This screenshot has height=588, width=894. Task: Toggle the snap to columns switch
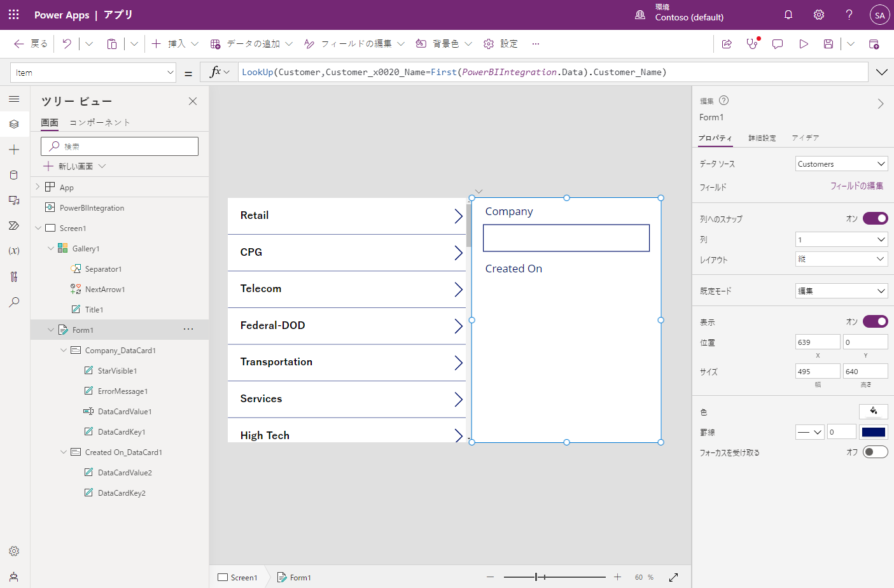tap(875, 218)
